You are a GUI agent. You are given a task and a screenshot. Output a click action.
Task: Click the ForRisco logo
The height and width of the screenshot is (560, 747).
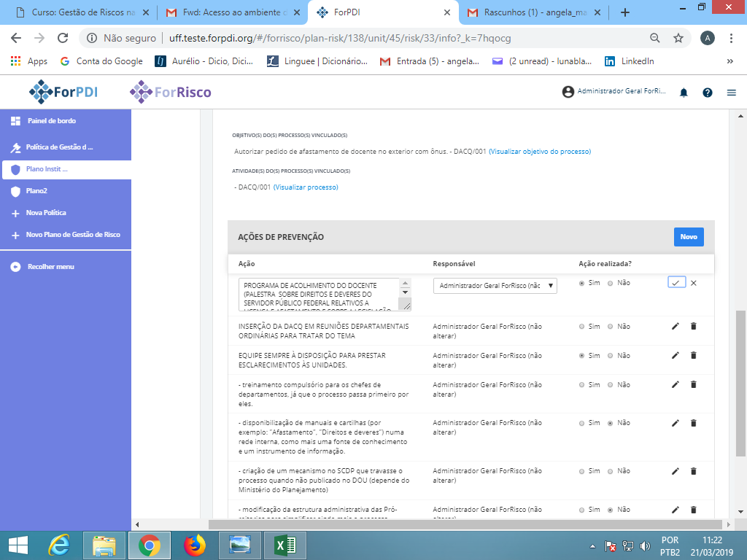coord(170,91)
